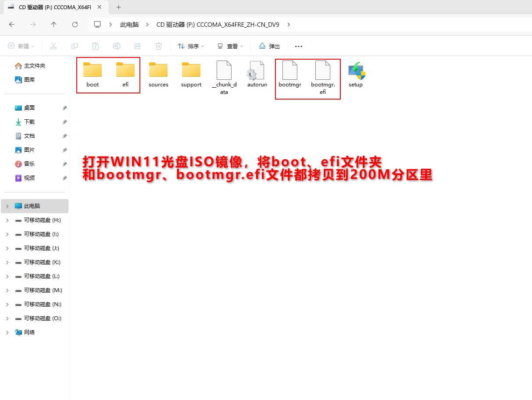Expand the chevron after the drive path

(x=289, y=25)
